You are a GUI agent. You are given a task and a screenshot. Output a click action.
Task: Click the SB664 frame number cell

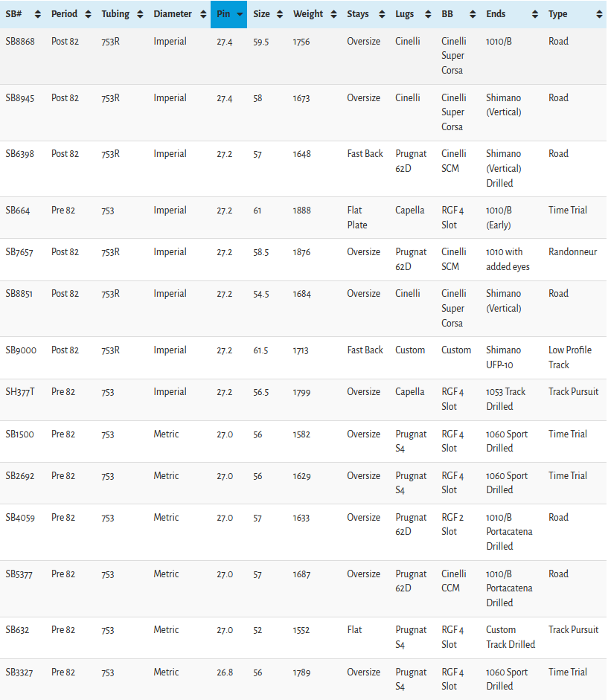click(18, 211)
